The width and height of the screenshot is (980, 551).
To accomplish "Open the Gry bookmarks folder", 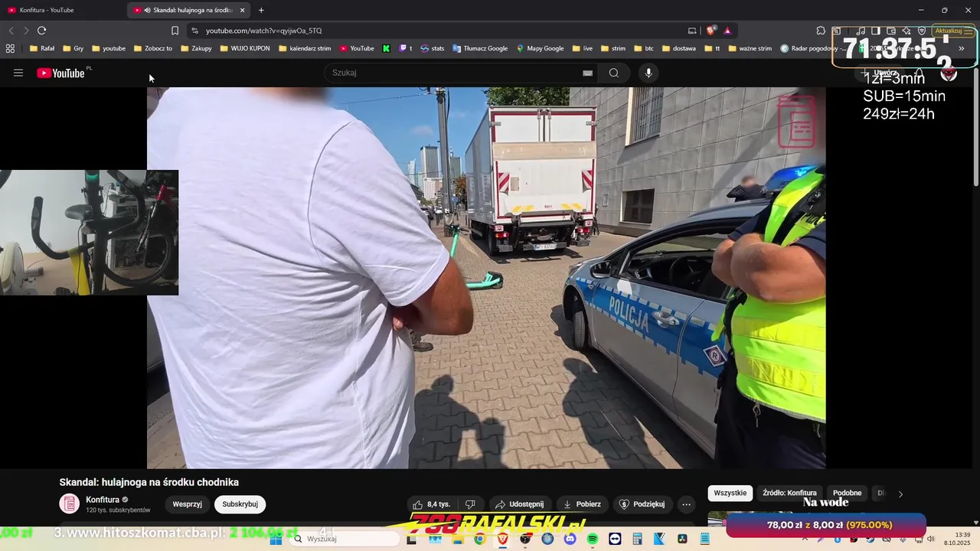I will click(x=73, y=48).
